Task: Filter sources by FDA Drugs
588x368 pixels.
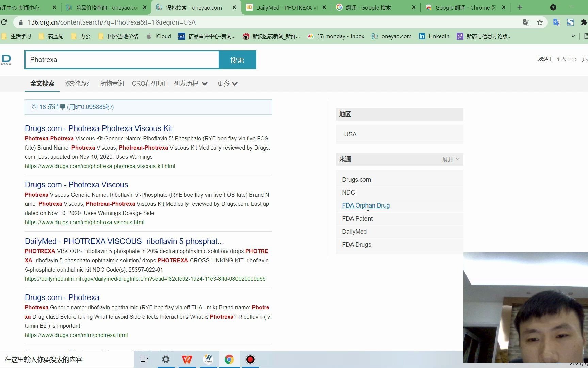Action: point(356,245)
